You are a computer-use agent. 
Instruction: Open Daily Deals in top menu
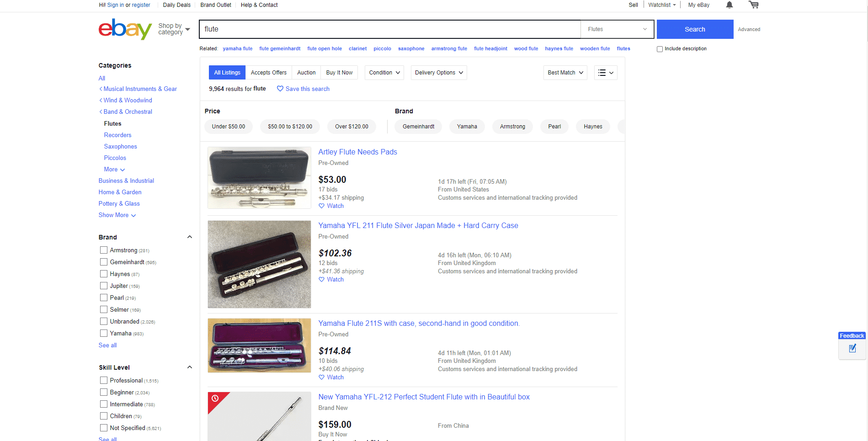[177, 5]
